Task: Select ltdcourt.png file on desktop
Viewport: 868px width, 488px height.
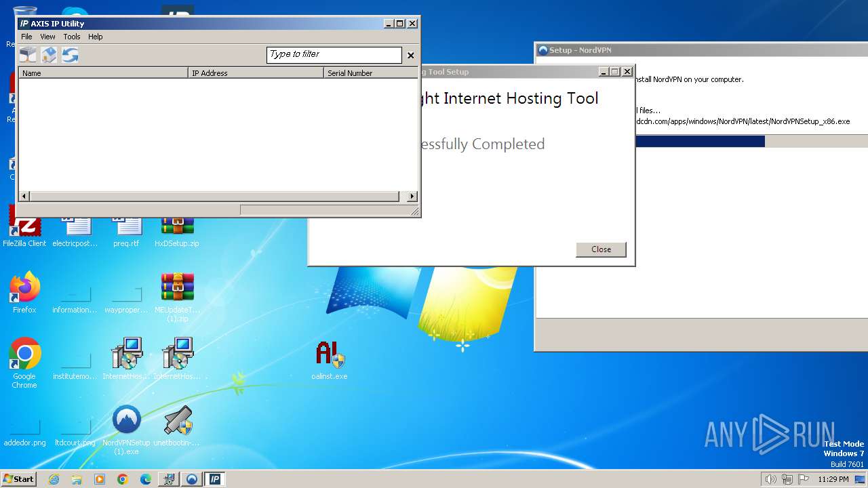Action: pyautogui.click(x=75, y=432)
